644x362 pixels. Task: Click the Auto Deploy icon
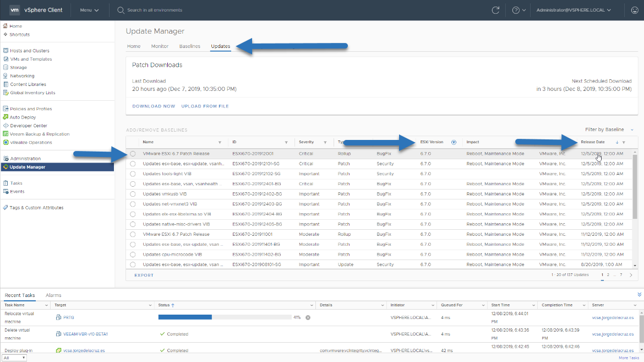click(6, 117)
